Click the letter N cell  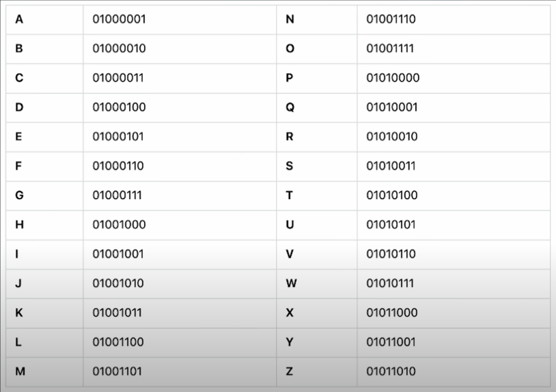317,20
